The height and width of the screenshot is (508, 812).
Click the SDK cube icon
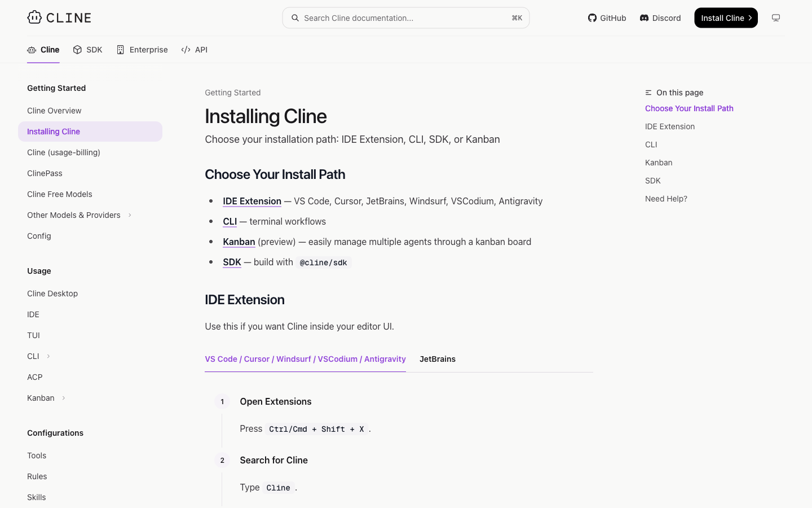click(x=77, y=50)
